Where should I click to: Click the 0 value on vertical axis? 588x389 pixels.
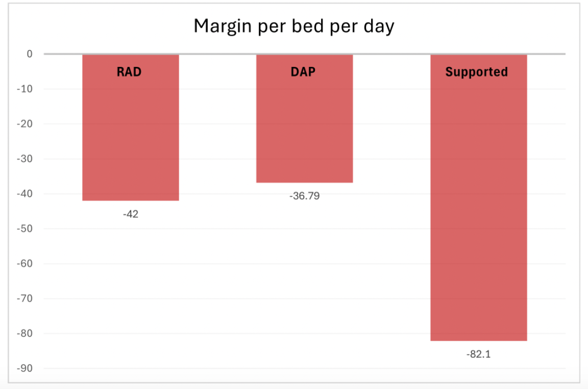[29, 54]
